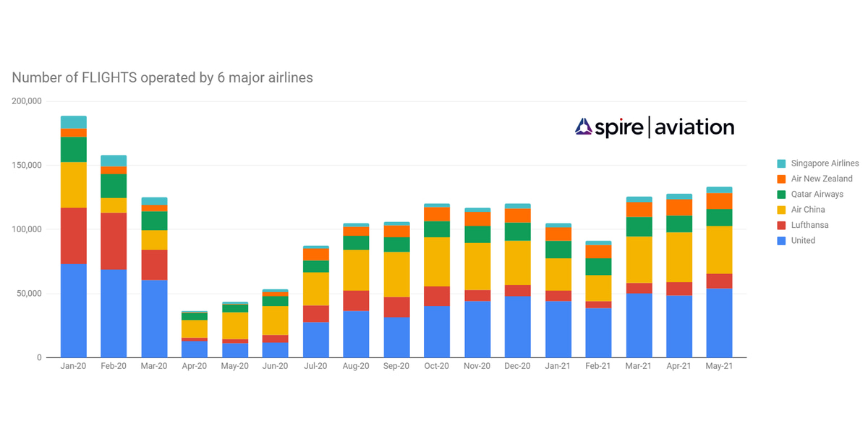868x434 pixels.
Task: Click the Jan-20 axis label
Action: (x=72, y=366)
